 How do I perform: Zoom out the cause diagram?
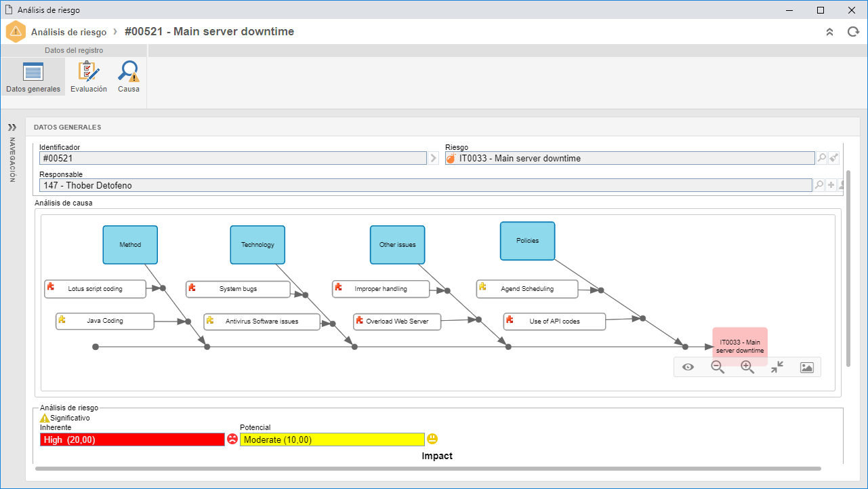(x=718, y=367)
